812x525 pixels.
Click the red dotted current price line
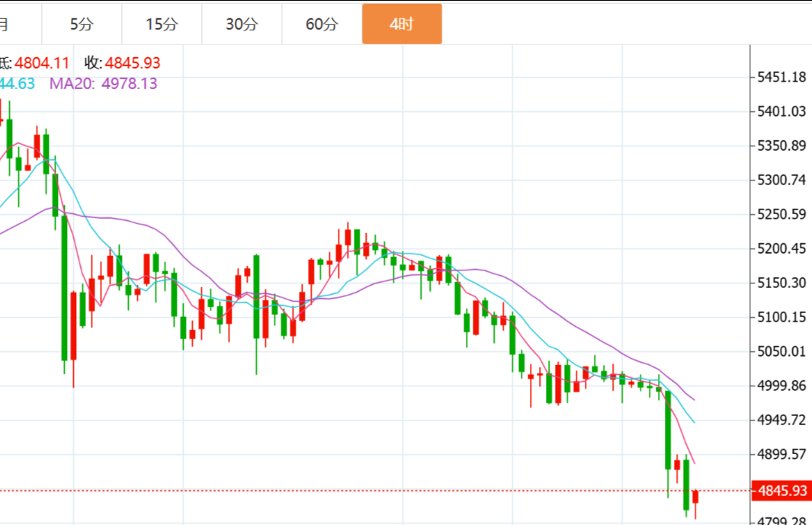(x=381, y=491)
